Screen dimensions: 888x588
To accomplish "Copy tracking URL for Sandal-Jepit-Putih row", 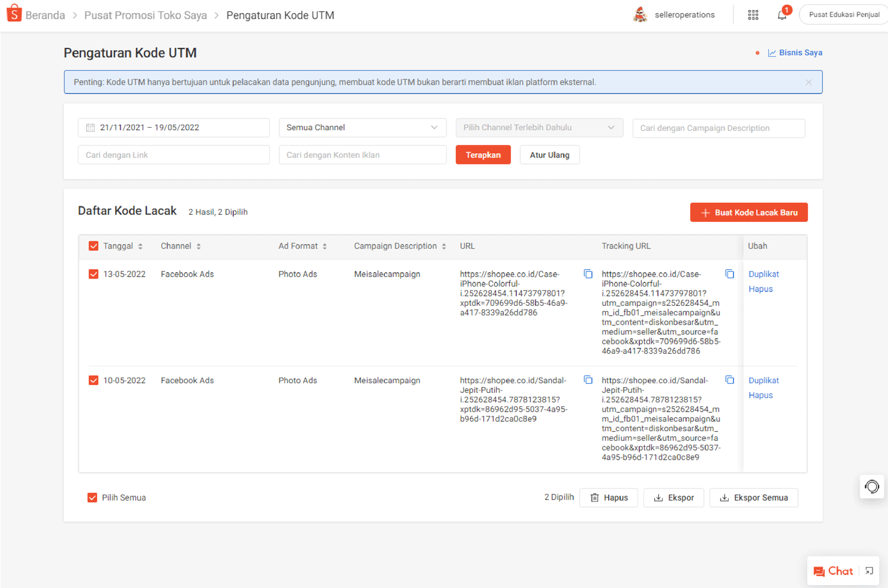I will tap(729, 380).
